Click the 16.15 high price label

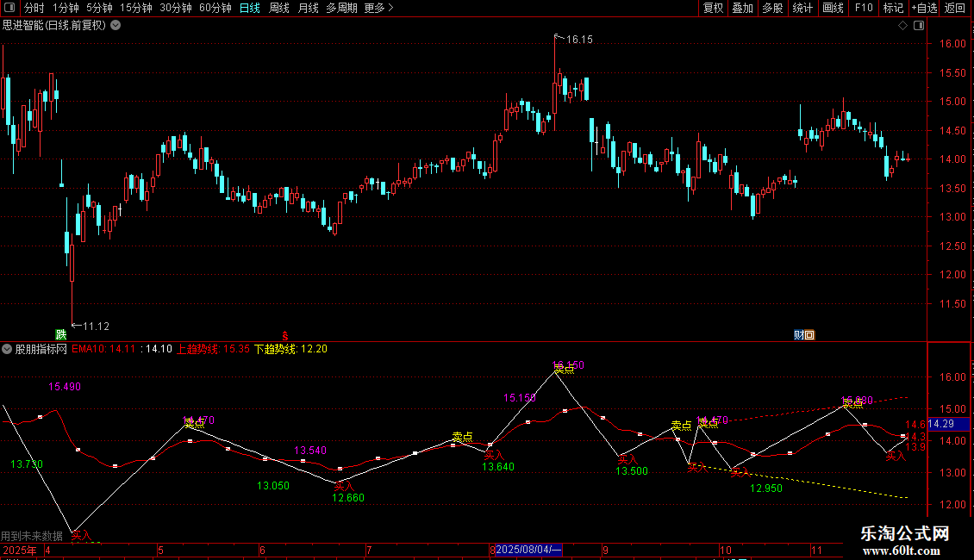click(579, 40)
